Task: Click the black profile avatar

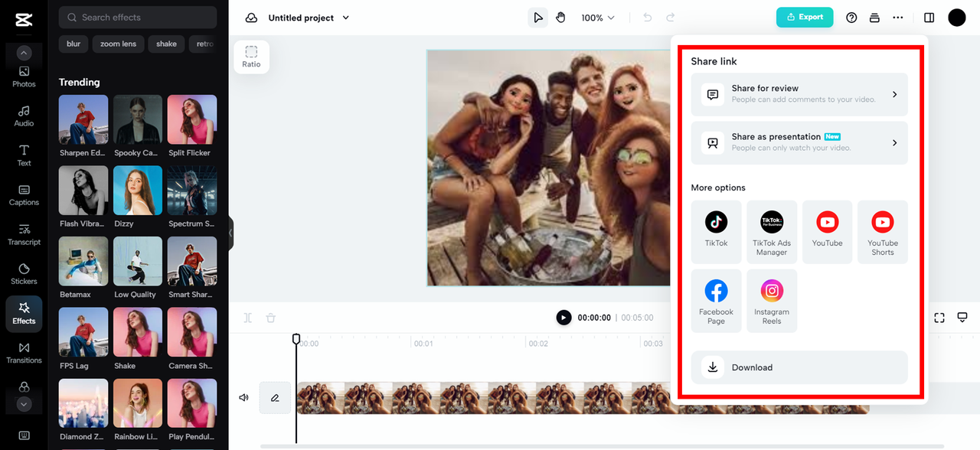Action: (x=957, y=18)
